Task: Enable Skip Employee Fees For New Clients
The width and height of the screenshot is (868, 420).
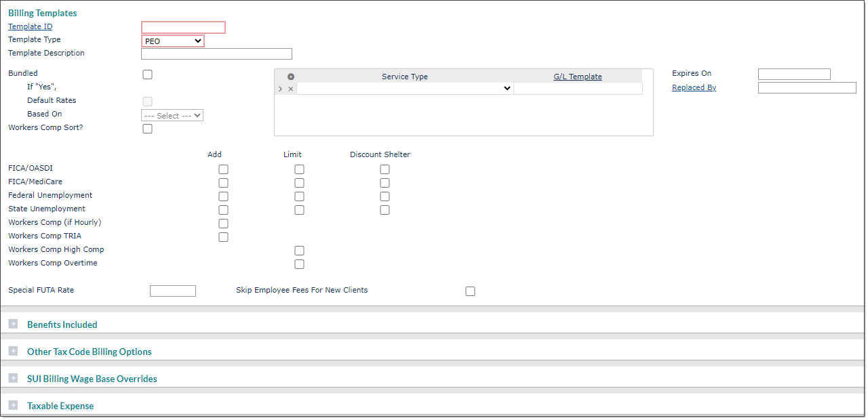Action: (x=470, y=291)
